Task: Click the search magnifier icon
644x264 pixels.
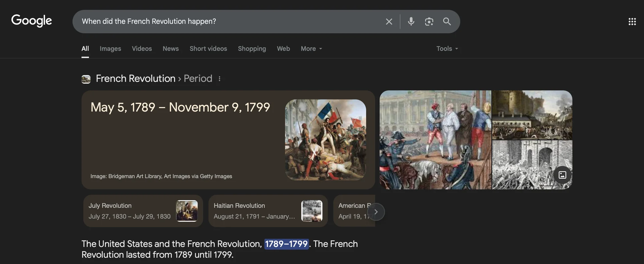Action: [x=447, y=21]
